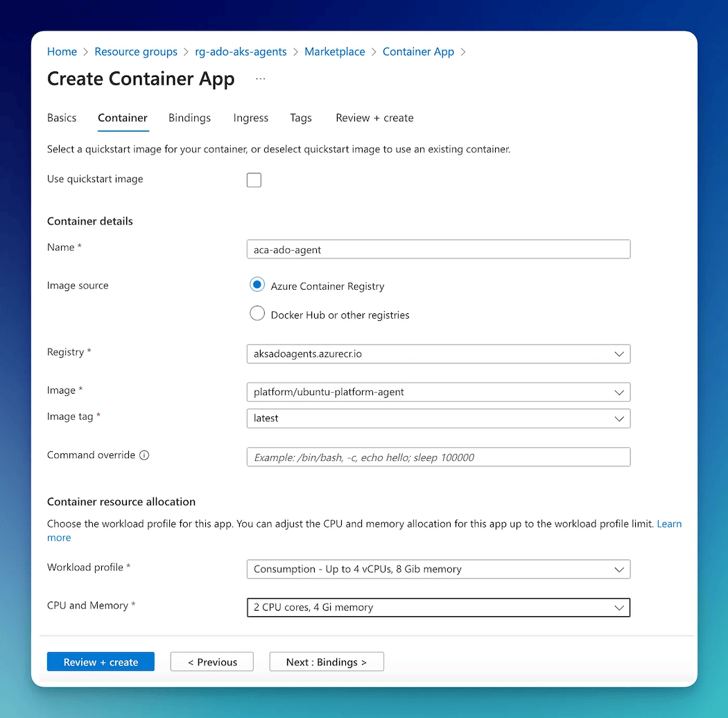
Task: Switch to the Basics tab
Action: tap(62, 118)
